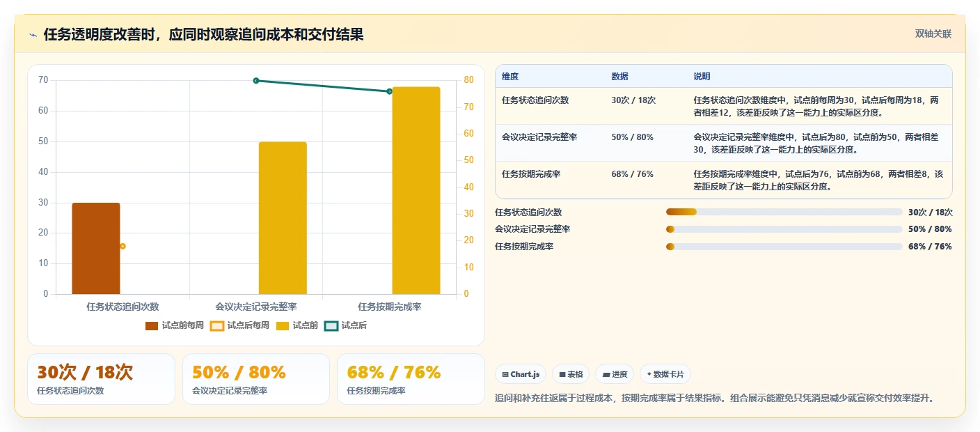Image resolution: width=980 pixels, height=432 pixels.
Task: Click the 会议决定记录完整率 progress bar
Action: tap(784, 229)
